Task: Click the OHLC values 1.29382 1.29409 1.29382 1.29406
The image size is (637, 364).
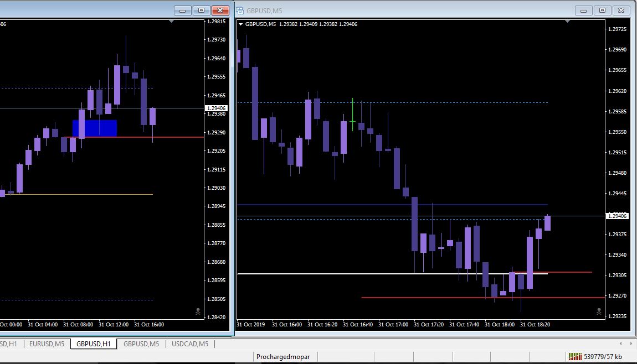Action: click(x=318, y=24)
